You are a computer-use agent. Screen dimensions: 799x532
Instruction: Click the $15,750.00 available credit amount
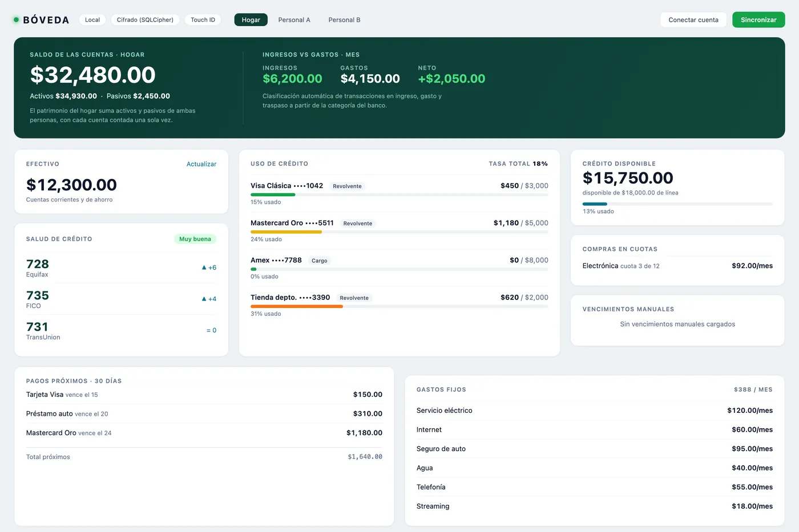click(x=628, y=178)
